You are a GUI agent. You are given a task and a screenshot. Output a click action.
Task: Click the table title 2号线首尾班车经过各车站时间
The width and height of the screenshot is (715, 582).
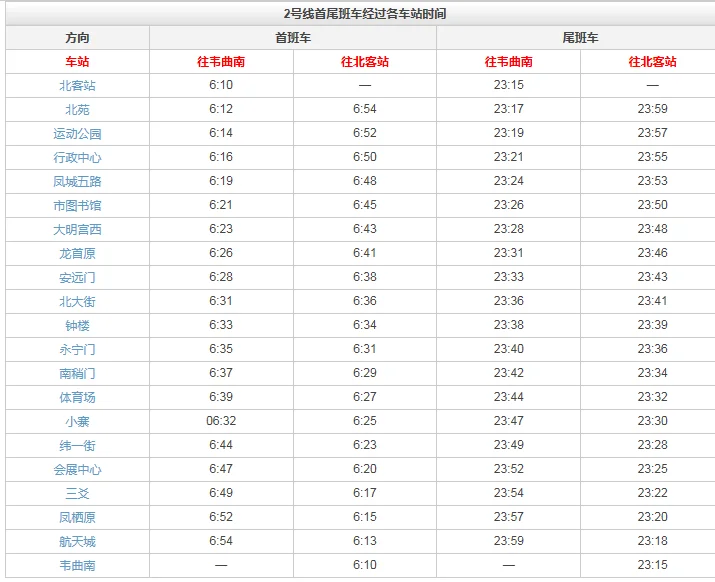(365, 14)
